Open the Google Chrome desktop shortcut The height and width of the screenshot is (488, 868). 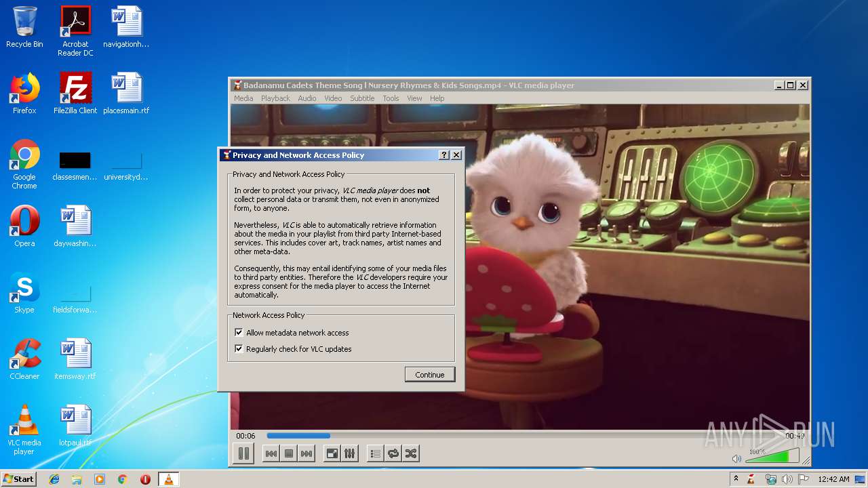tap(24, 164)
